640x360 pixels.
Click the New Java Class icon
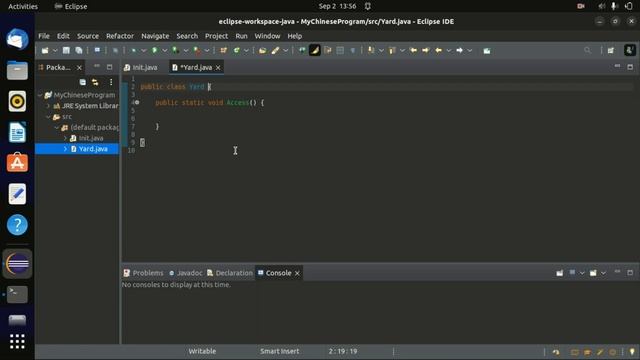click(x=236, y=51)
